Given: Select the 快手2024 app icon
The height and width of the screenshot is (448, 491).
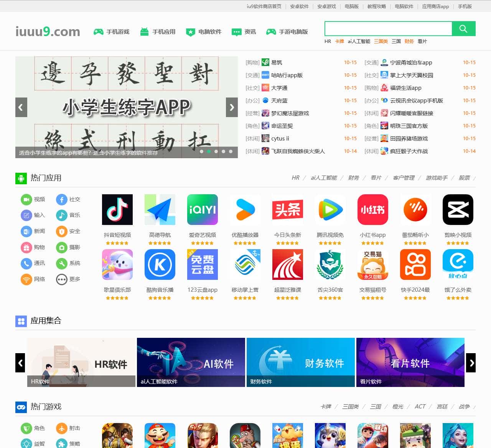Looking at the screenshot, I should click(x=415, y=265).
